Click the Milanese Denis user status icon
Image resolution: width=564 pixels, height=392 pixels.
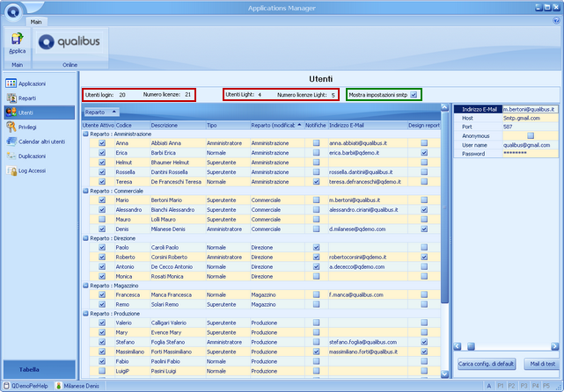[x=59, y=386]
